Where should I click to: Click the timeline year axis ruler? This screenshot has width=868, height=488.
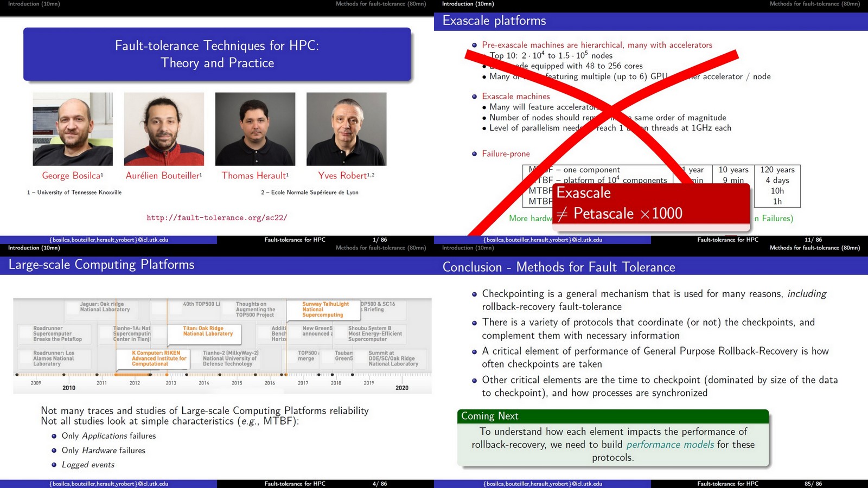(x=217, y=375)
